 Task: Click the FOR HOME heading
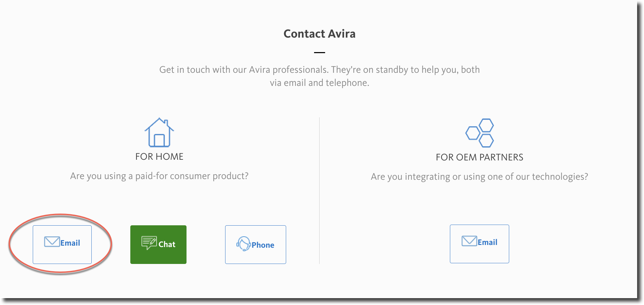click(159, 157)
